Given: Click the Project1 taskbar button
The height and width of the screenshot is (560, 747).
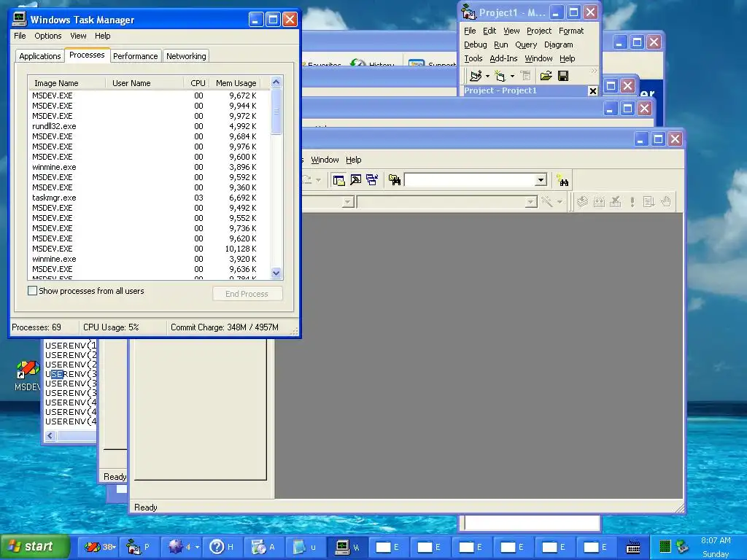Looking at the screenshot, I should click(x=139, y=547).
